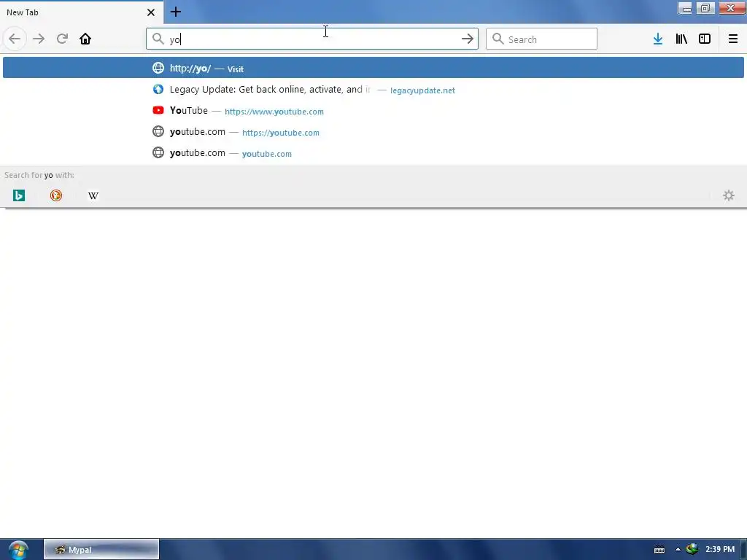Click the magnifier in the Search box
747x560 pixels.
[x=498, y=39]
